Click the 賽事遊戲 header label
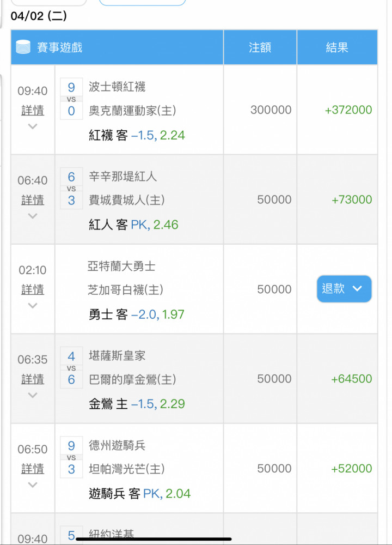The width and height of the screenshot is (392, 545). [x=60, y=47]
